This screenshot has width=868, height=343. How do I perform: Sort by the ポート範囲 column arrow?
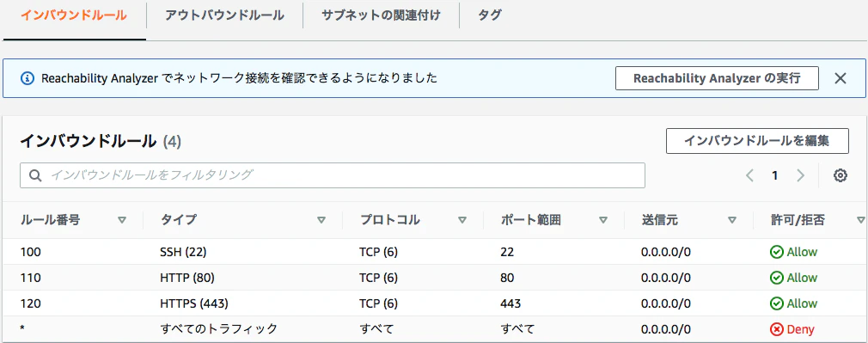(x=603, y=221)
